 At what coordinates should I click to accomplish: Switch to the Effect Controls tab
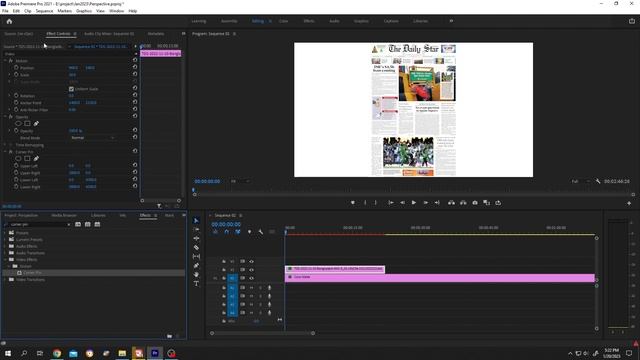coord(58,33)
